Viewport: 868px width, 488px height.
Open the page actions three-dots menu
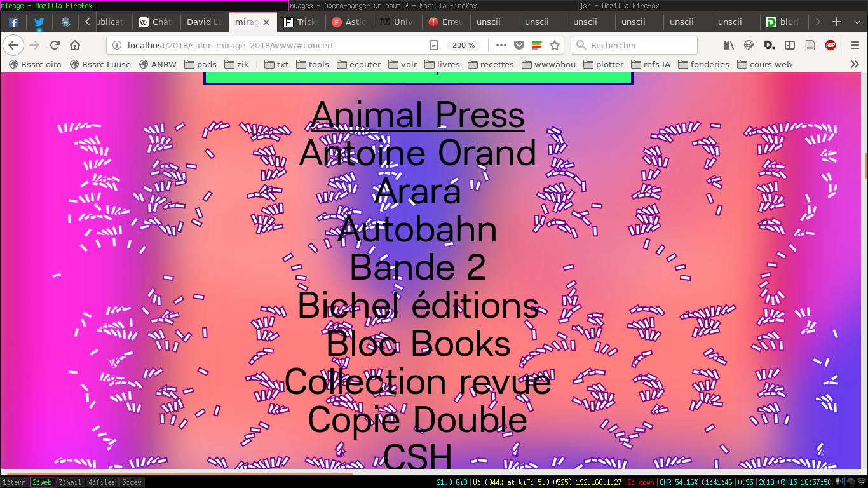(x=501, y=45)
